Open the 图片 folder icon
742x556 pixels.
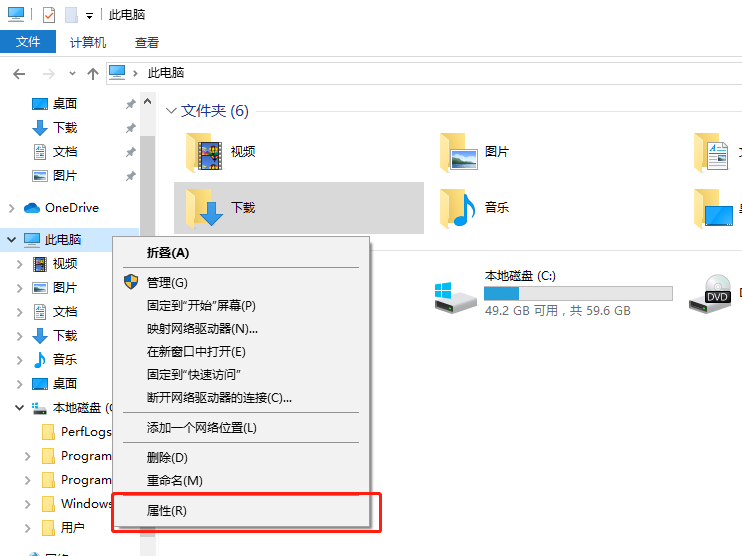click(x=460, y=153)
